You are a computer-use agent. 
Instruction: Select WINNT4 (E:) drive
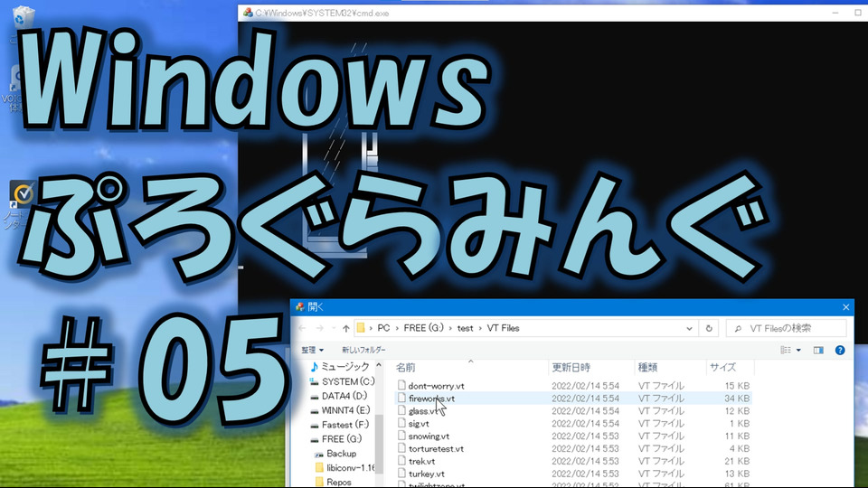(x=345, y=410)
